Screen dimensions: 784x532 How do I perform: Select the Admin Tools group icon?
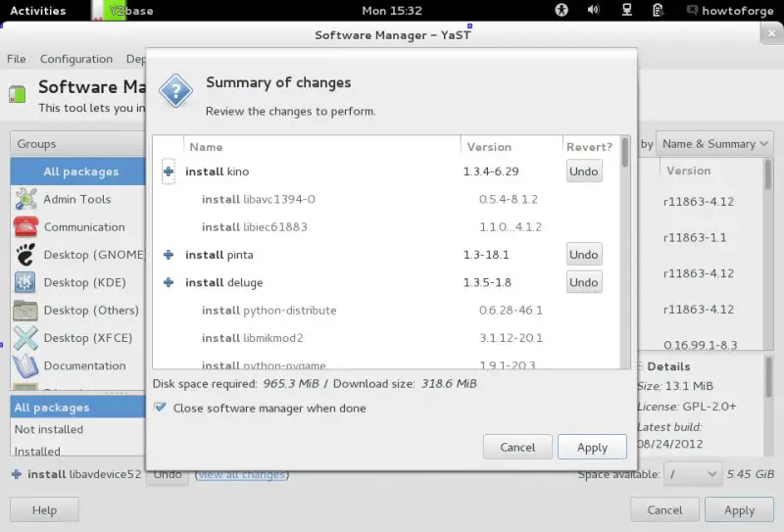pos(25,199)
